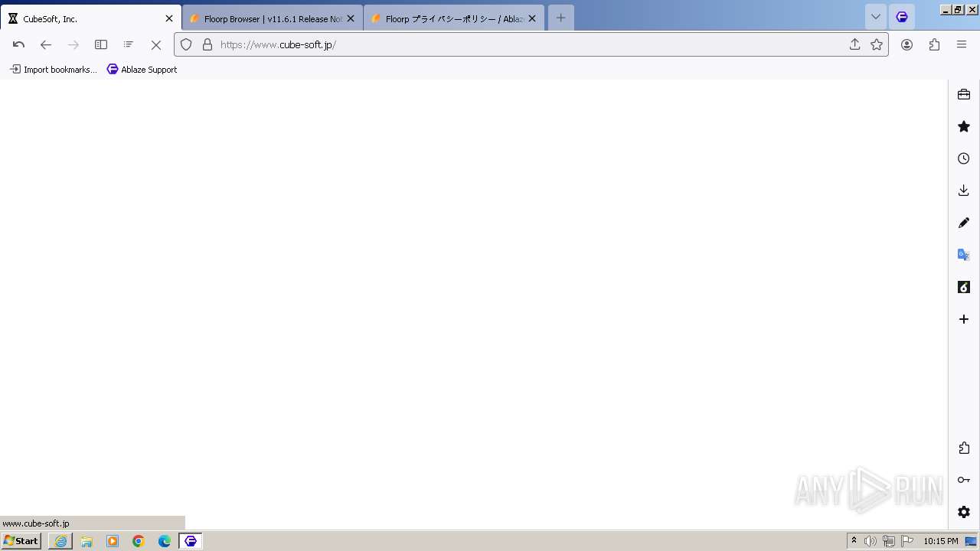
Task: Open the Windows Start menu
Action: click(21, 541)
